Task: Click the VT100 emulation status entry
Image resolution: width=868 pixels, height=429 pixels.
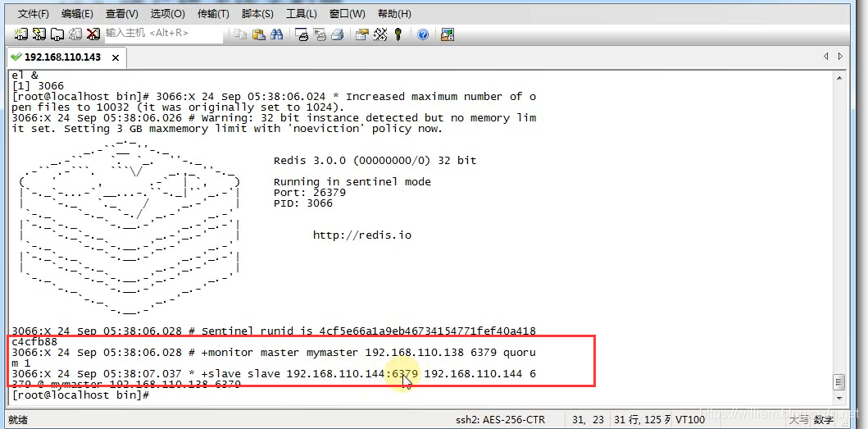Action: (690, 420)
